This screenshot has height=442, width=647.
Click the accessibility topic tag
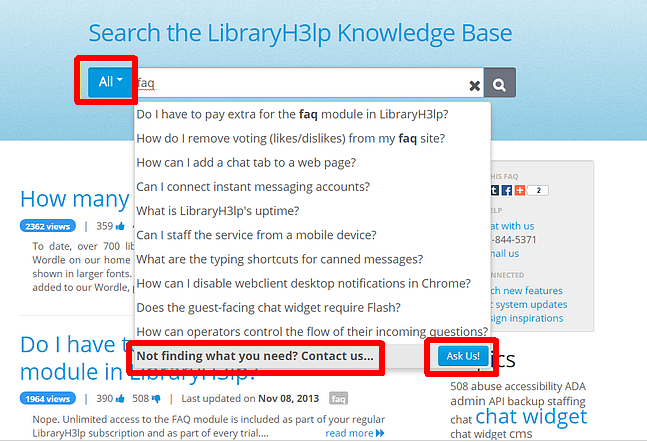coord(533,387)
